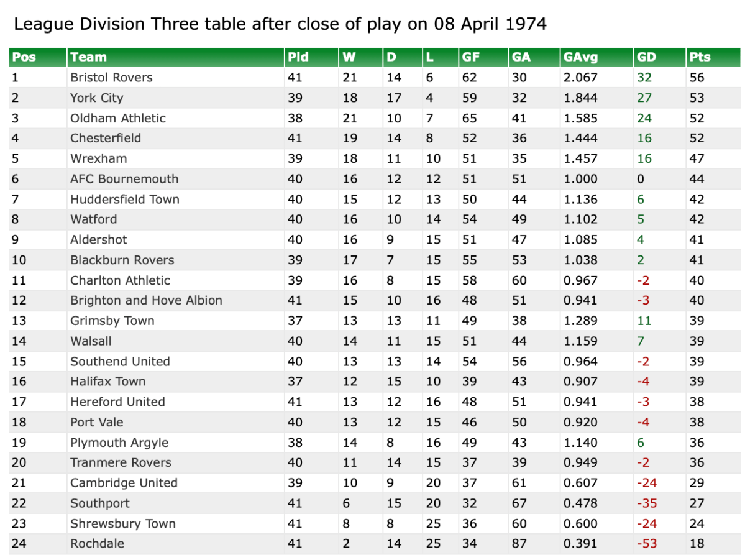
Task: Open the AFC Bournemouth entry
Action: pyautogui.click(x=124, y=179)
